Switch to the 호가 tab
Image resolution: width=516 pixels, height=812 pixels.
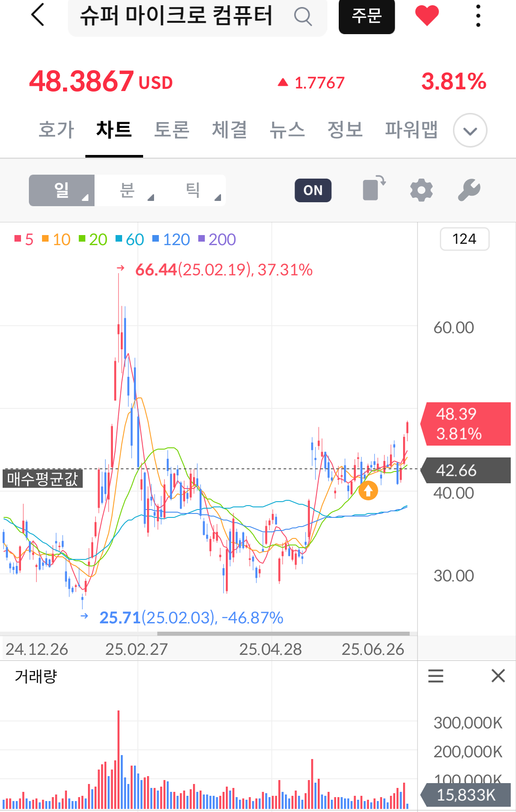(x=56, y=130)
